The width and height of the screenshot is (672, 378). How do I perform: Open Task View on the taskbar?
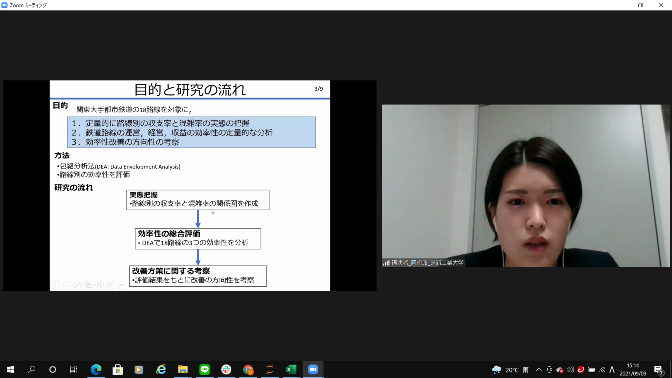coord(73,369)
